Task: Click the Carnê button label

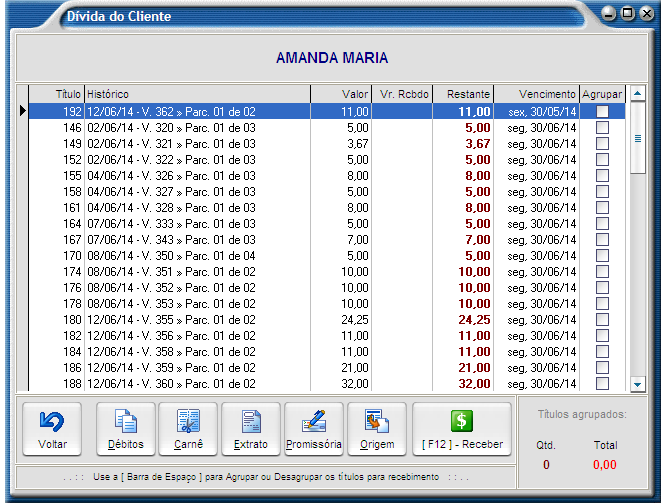Action: click(188, 444)
